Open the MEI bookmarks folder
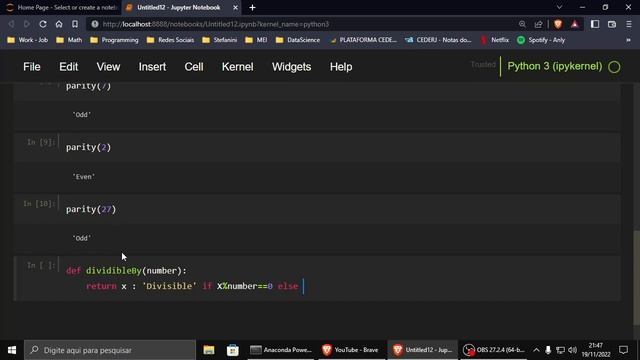Viewport: 640px width, 360px height. [x=256, y=40]
